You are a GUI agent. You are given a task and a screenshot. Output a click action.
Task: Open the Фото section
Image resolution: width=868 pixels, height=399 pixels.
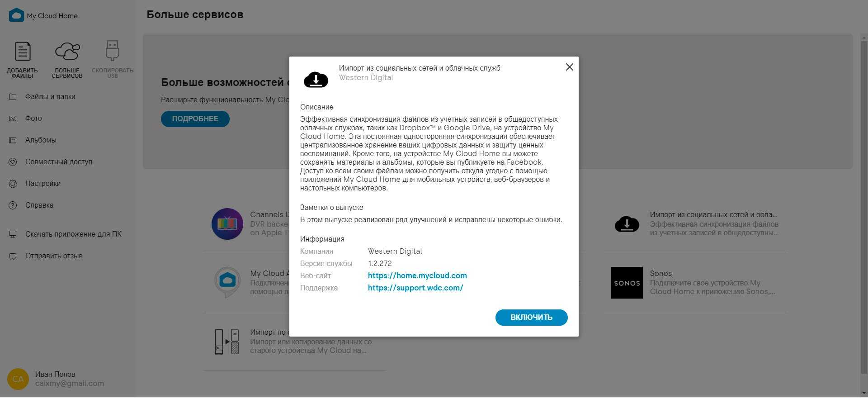click(33, 119)
